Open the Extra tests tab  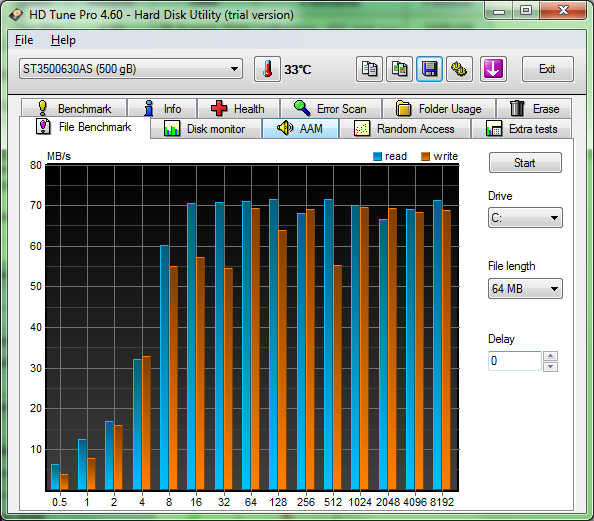pos(521,129)
